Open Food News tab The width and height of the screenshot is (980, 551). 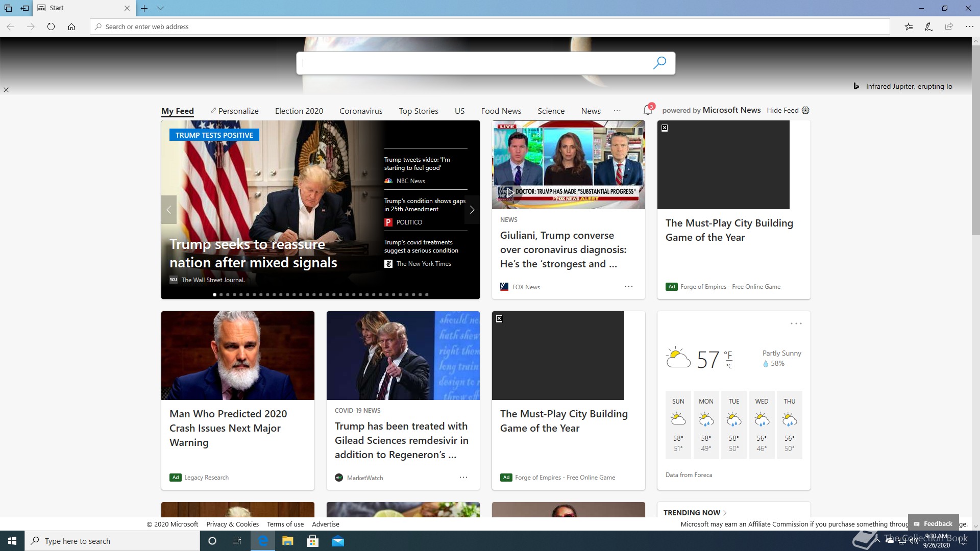click(501, 111)
